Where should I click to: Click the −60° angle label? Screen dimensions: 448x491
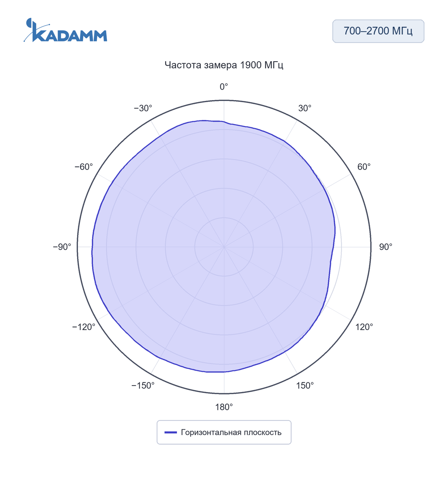[84, 167]
